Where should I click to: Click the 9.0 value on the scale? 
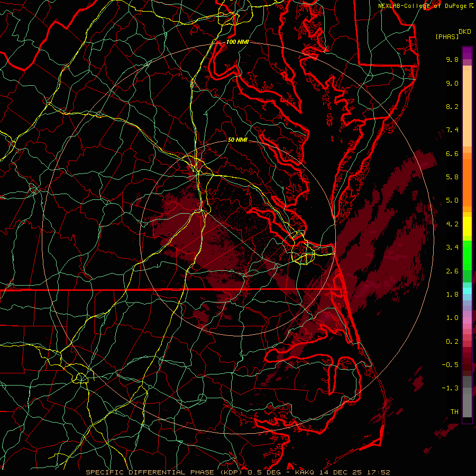(x=452, y=83)
